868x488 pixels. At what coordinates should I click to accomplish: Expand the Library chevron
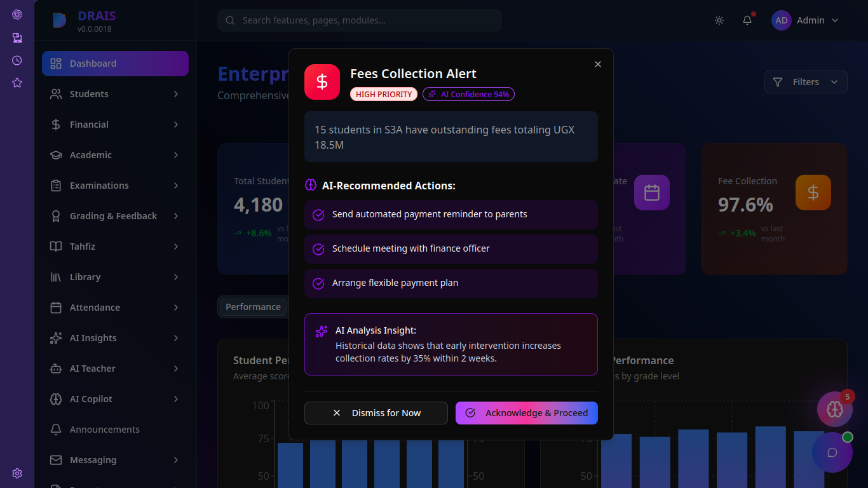pyautogui.click(x=176, y=277)
